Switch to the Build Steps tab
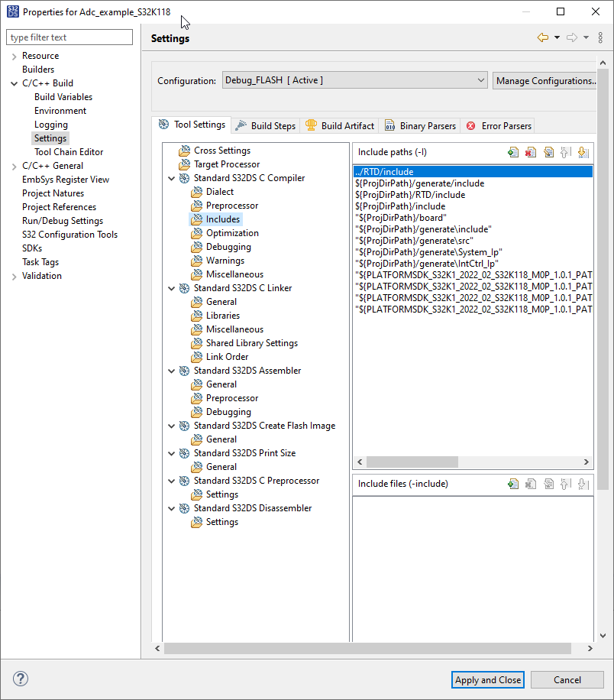614x700 pixels. pyautogui.click(x=266, y=126)
